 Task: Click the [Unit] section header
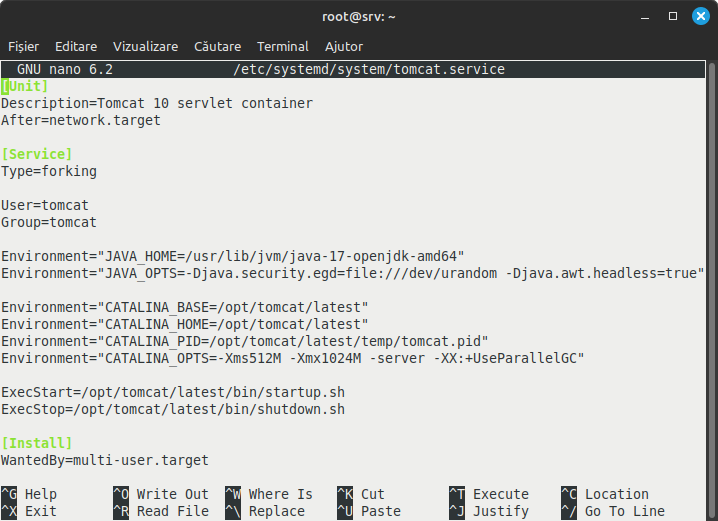click(25, 86)
